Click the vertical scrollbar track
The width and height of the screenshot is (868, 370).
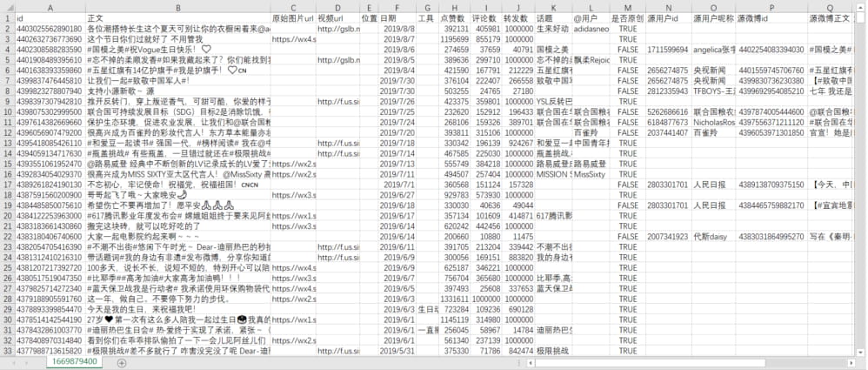862,183
